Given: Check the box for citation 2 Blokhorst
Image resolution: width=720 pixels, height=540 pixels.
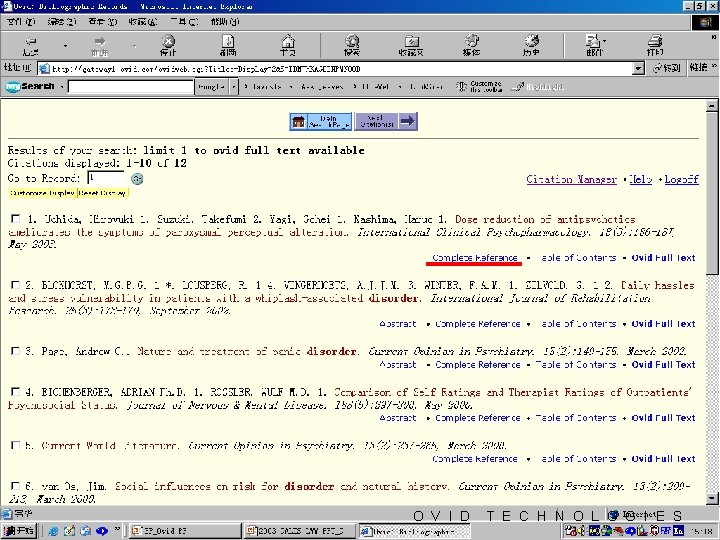Looking at the screenshot, I should point(16,285).
